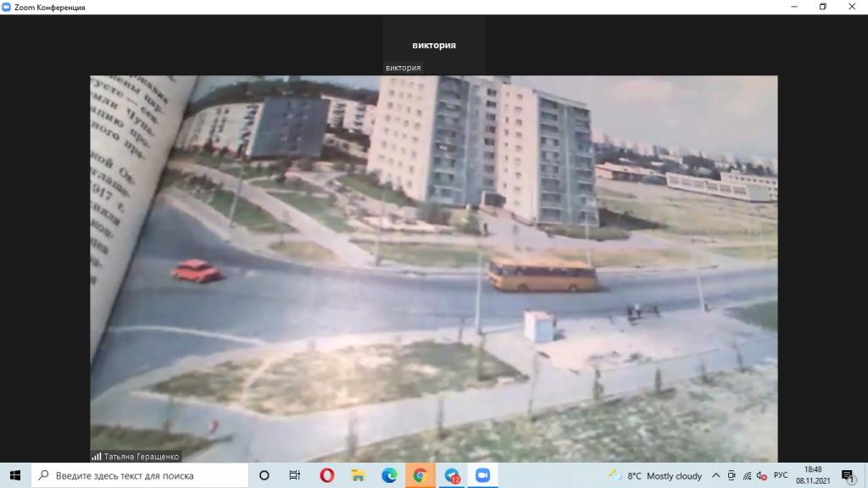This screenshot has width=868, height=488.
Task: Open the Windows Start menu
Action: 15,475
